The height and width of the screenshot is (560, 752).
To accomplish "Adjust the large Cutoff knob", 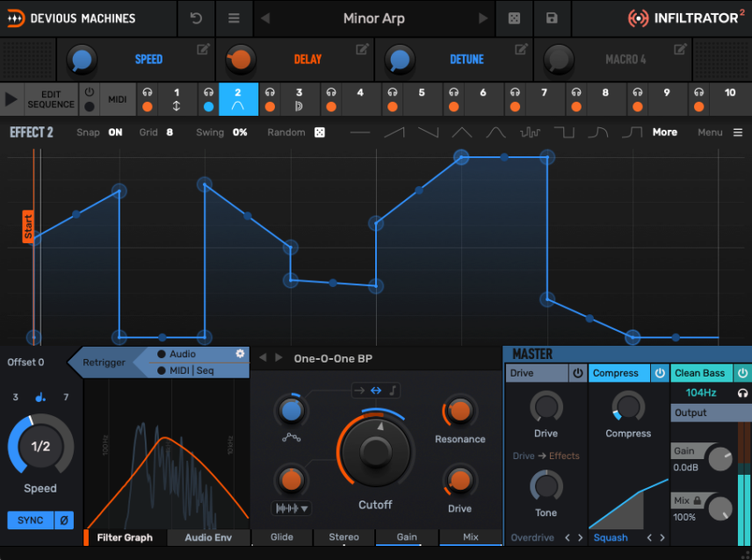I will click(375, 450).
